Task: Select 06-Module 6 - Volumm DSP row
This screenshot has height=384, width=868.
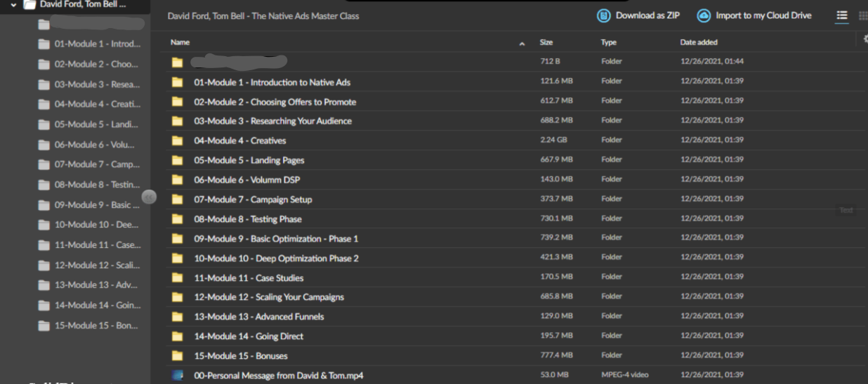Action: 513,180
